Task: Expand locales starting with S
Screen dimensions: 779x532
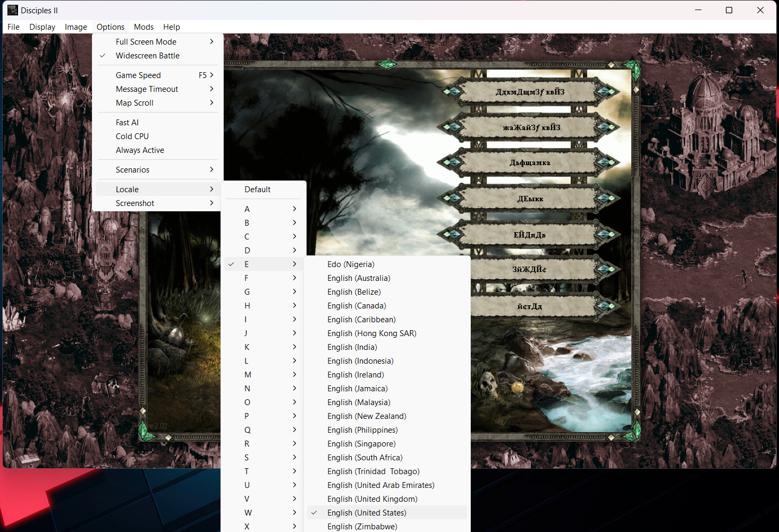Action: (264, 458)
